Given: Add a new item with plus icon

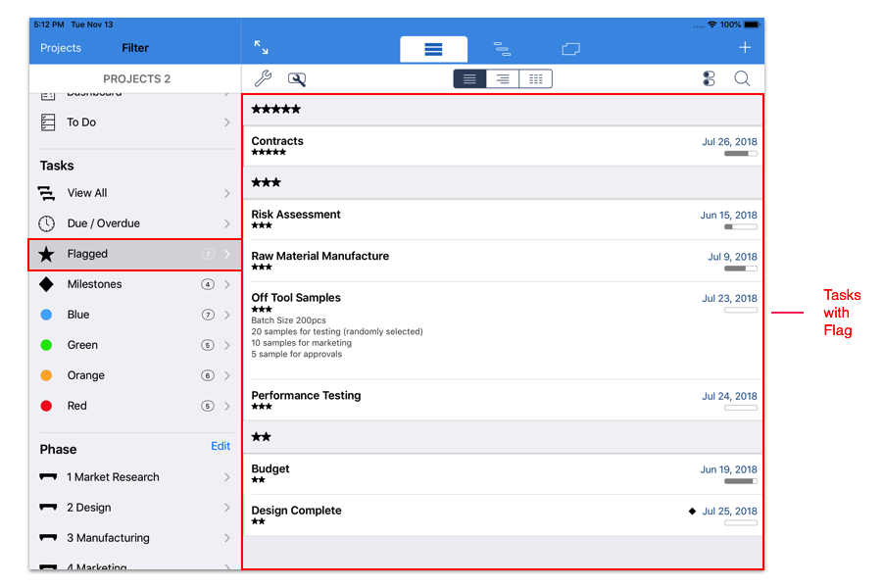Looking at the screenshot, I should point(745,47).
